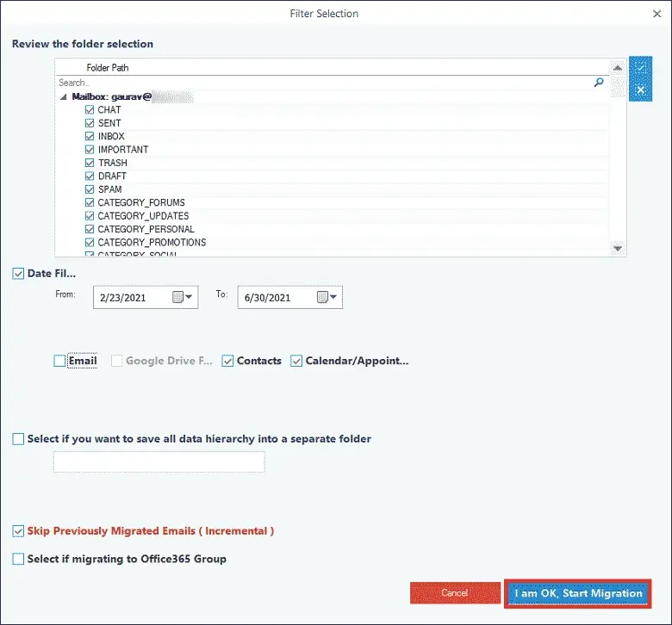This screenshot has height=625, width=672.
Task: Click the search magnifier icon
Action: 599,83
